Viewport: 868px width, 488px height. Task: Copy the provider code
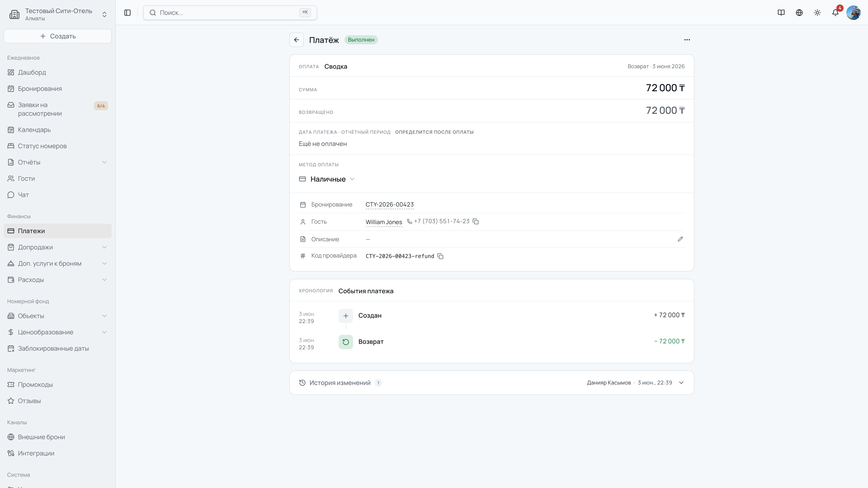[440, 256]
